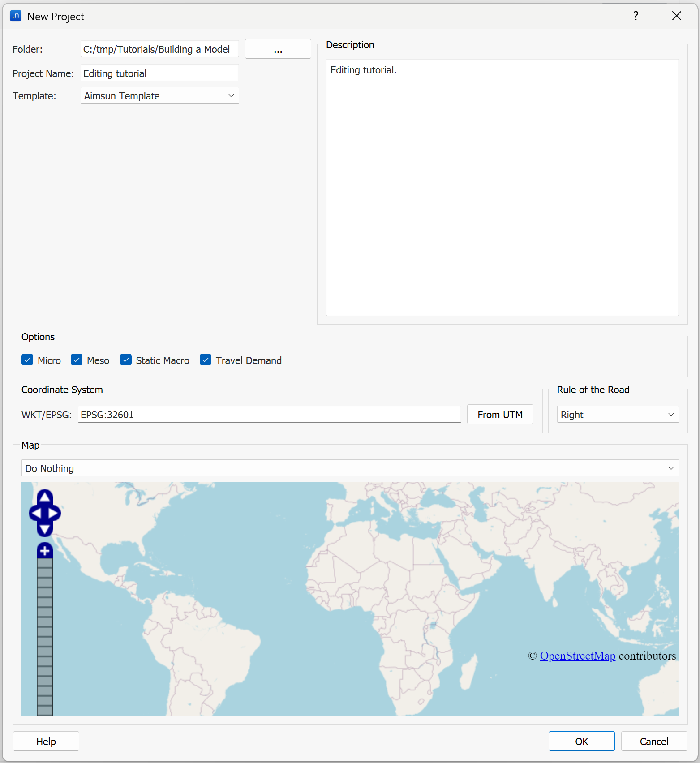
Task: Uncheck the Micro option
Action: (28, 360)
